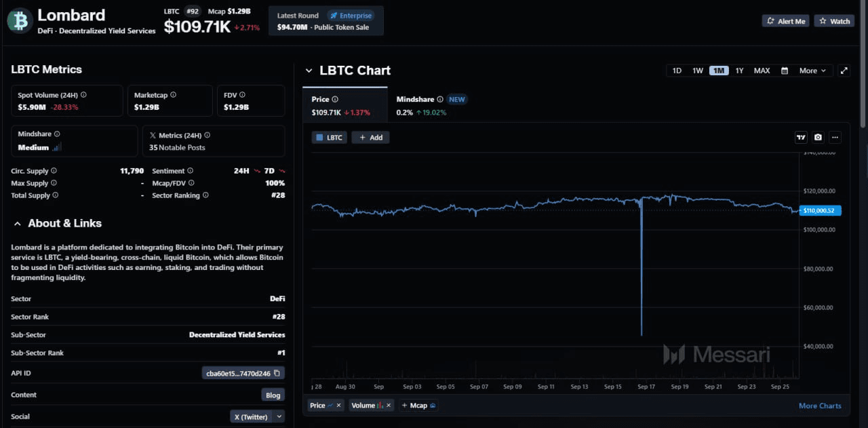
Task: Click the $110,000.52 current price label
Action: (x=821, y=211)
